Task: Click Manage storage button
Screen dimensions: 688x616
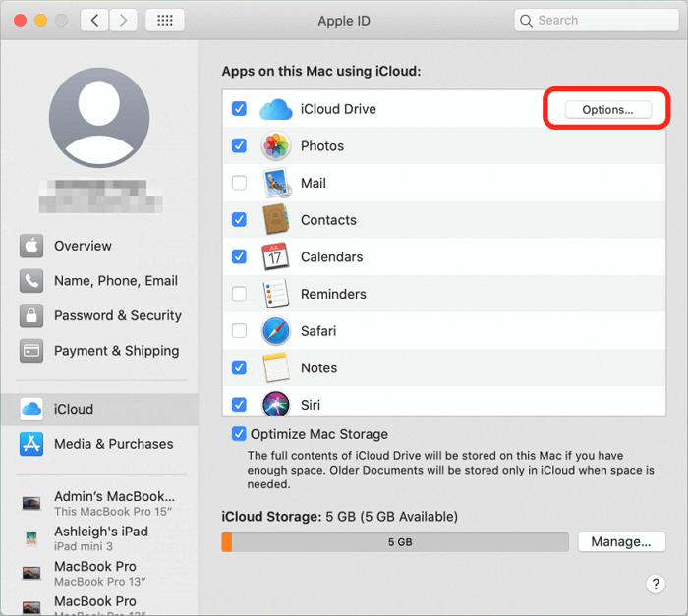Action: (x=621, y=541)
